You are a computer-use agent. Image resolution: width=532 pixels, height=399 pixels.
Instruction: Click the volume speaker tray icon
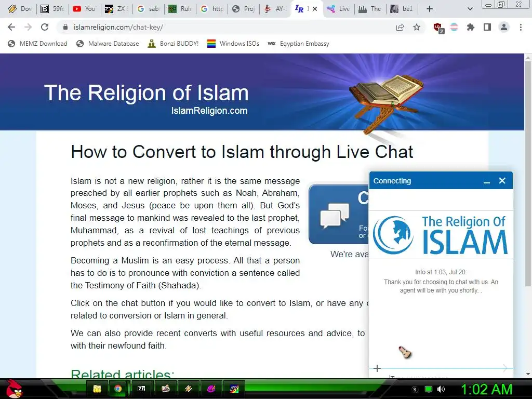pyautogui.click(x=441, y=389)
